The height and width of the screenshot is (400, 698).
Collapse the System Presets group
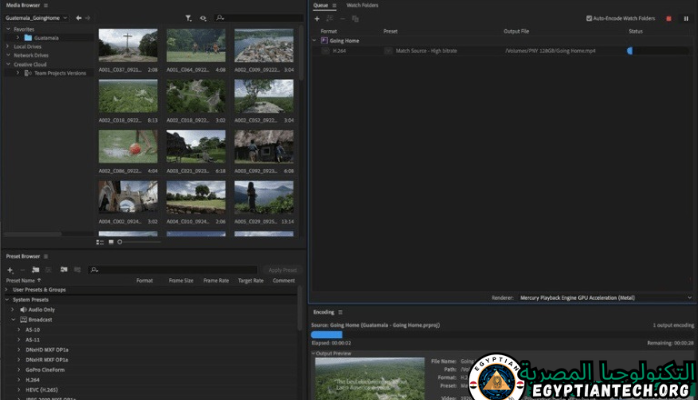point(7,300)
